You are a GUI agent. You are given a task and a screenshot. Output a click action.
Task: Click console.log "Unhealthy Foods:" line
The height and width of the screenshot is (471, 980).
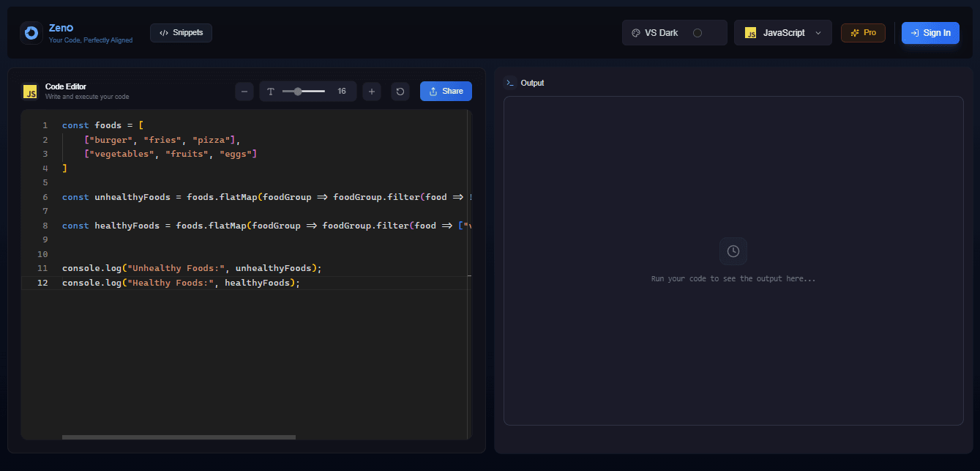(192, 268)
